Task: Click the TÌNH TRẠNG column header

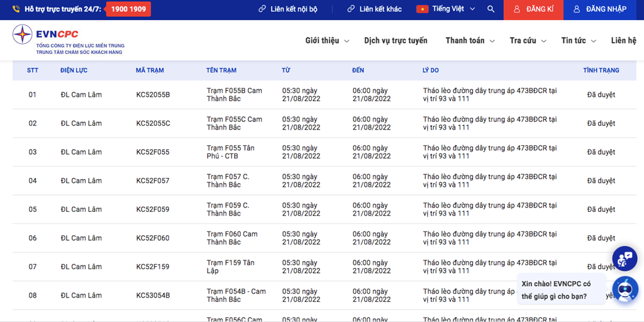Action: point(601,70)
